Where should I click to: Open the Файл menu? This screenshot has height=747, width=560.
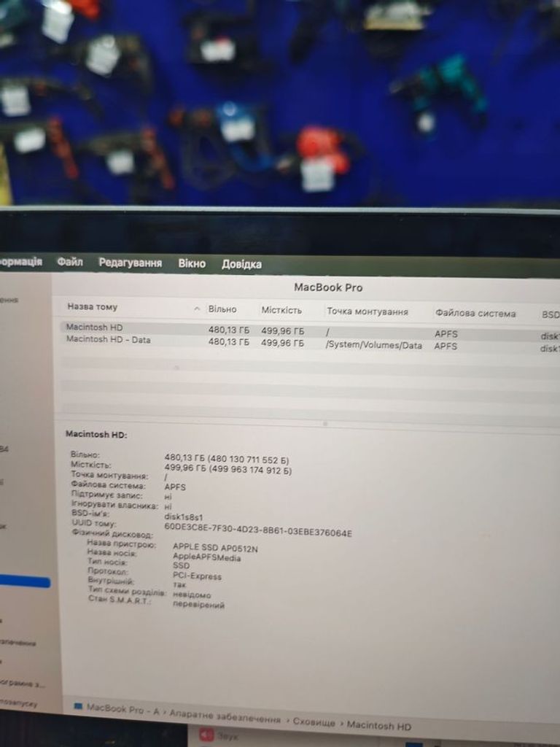point(69,262)
